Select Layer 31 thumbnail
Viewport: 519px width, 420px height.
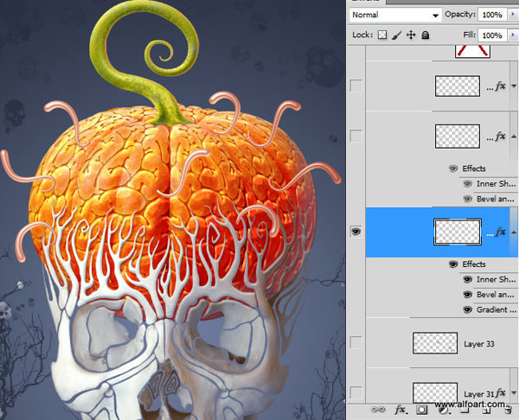(435, 393)
